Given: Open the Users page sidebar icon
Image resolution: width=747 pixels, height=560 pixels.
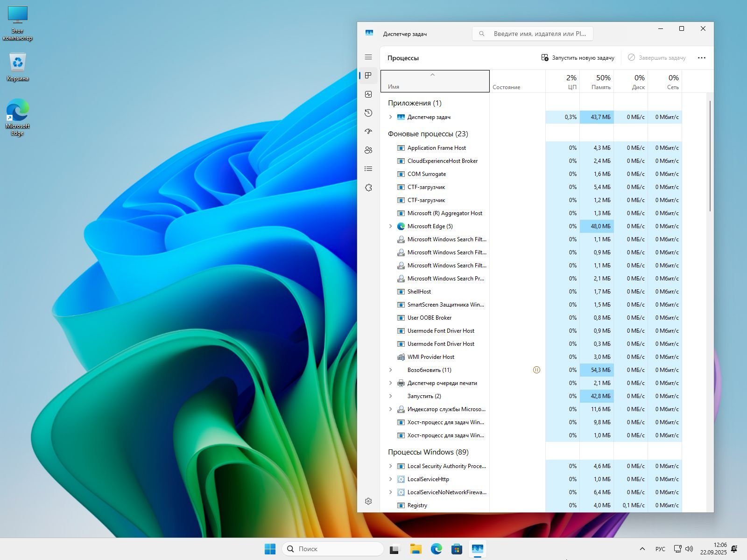Looking at the screenshot, I should (368, 150).
